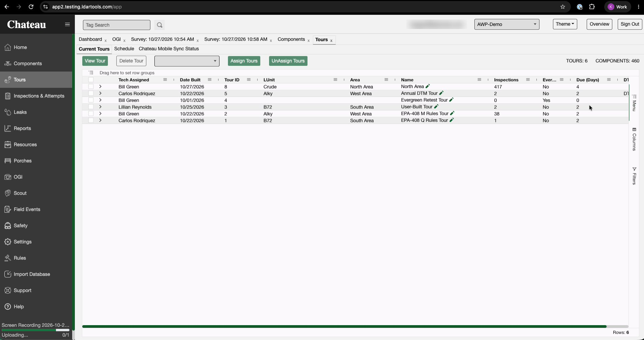The height and width of the screenshot is (340, 644).
Task: Edit the User-Built Tour name pencil
Action: (x=436, y=107)
